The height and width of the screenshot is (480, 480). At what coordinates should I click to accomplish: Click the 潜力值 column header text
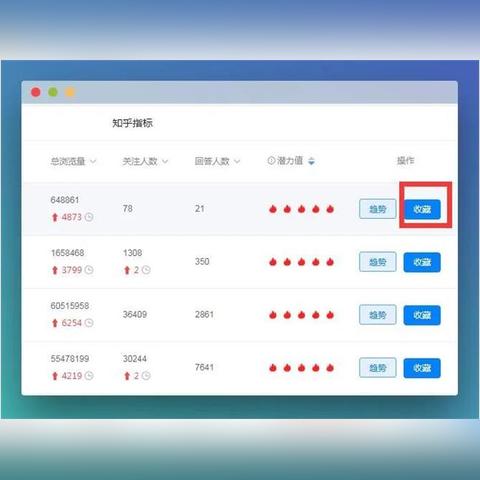point(290,161)
